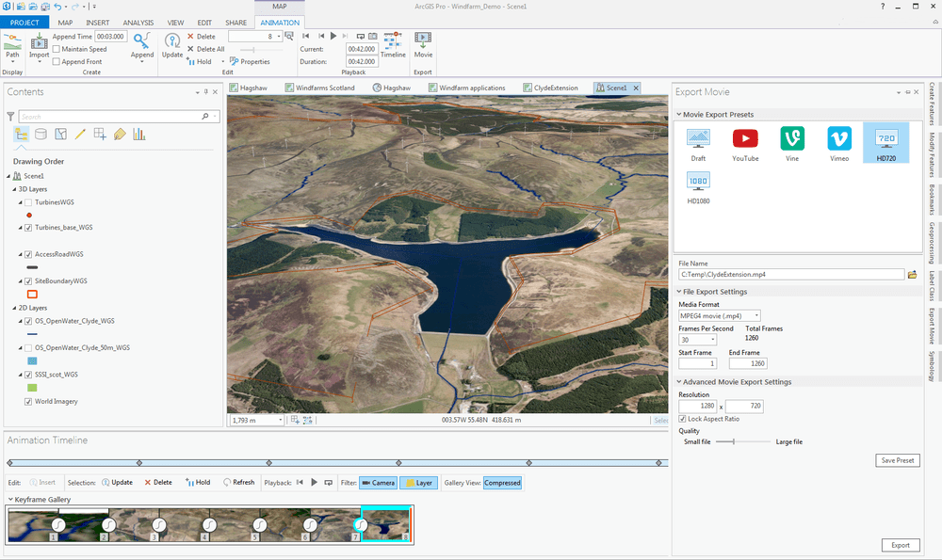
Task: Click the YouTube export preset icon
Action: [745, 139]
